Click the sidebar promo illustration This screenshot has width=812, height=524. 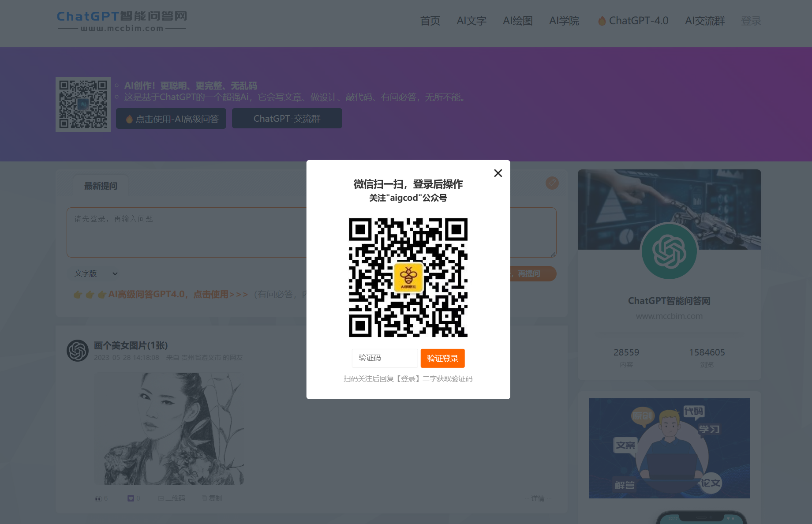click(x=670, y=449)
